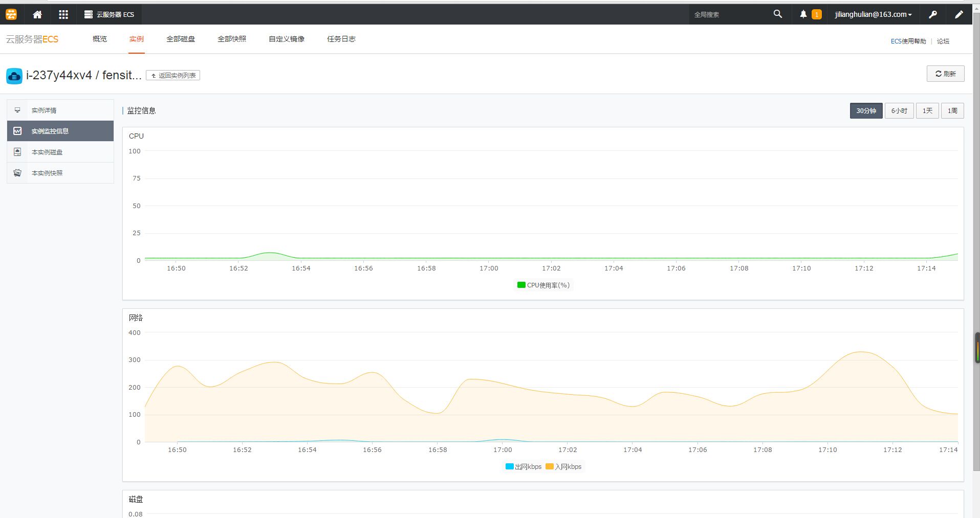Switch to the 概览 tab
980x518 pixels.
(x=100, y=39)
